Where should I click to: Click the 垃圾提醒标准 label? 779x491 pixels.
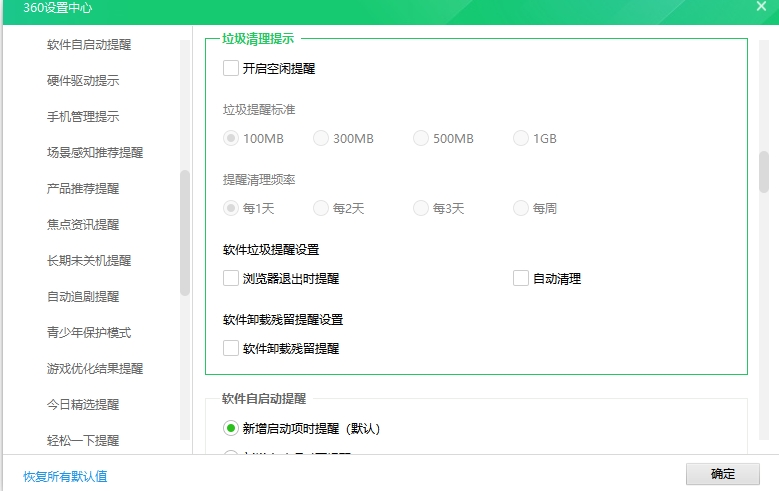click(259, 109)
